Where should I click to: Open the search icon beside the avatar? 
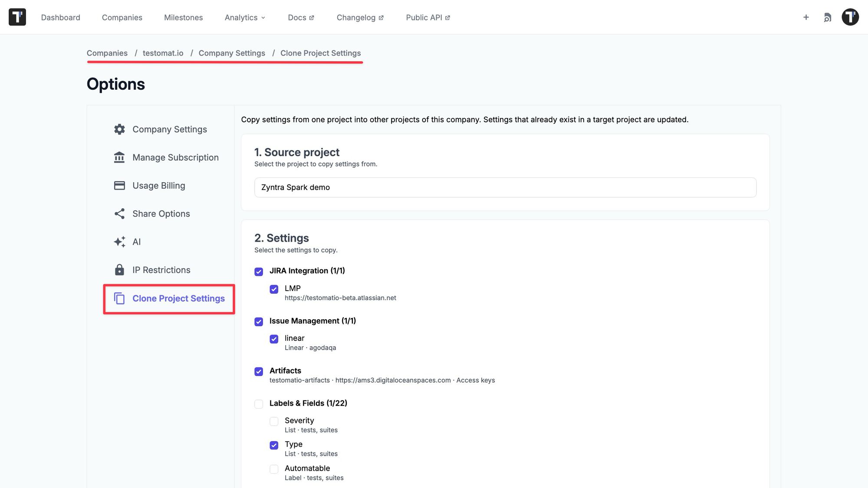tap(828, 17)
